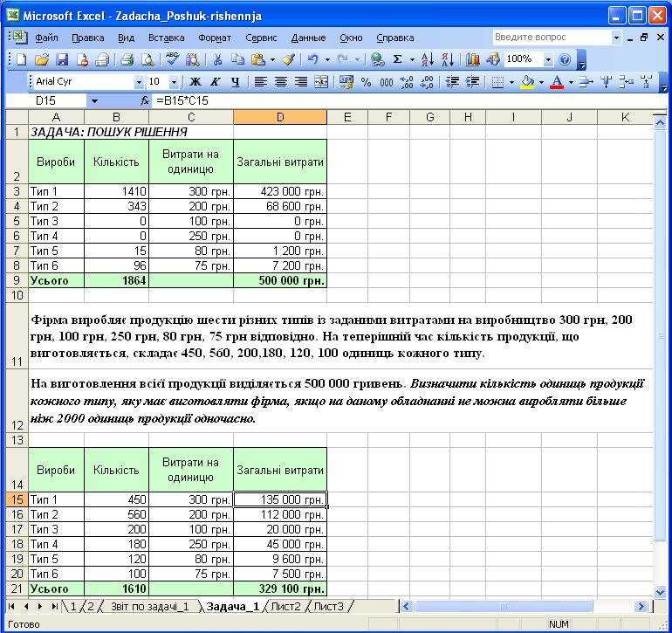The image size is (672, 633).
Task: Click the Paste clipboard icon
Action: (x=258, y=59)
